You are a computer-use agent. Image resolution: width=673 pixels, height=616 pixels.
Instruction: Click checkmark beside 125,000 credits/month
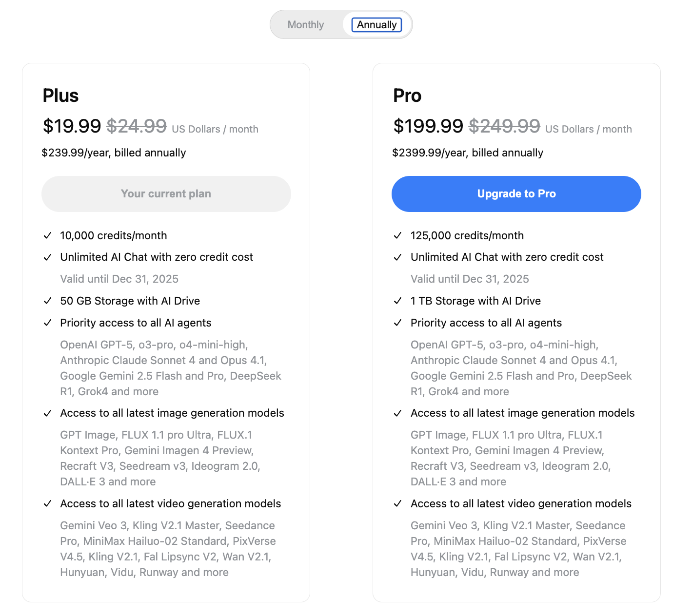397,236
